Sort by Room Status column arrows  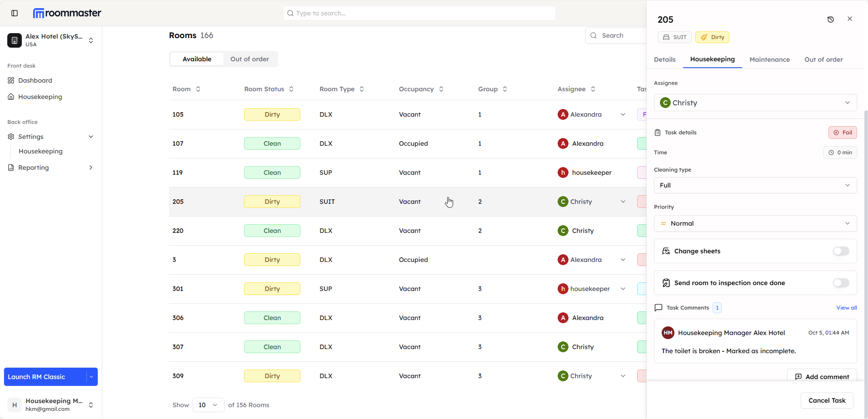pos(291,89)
